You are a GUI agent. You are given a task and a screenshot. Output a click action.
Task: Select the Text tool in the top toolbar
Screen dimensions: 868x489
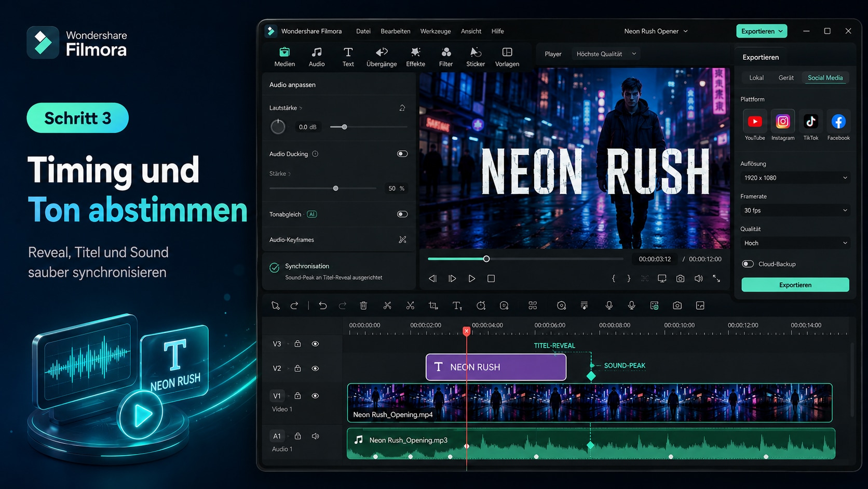(x=348, y=57)
